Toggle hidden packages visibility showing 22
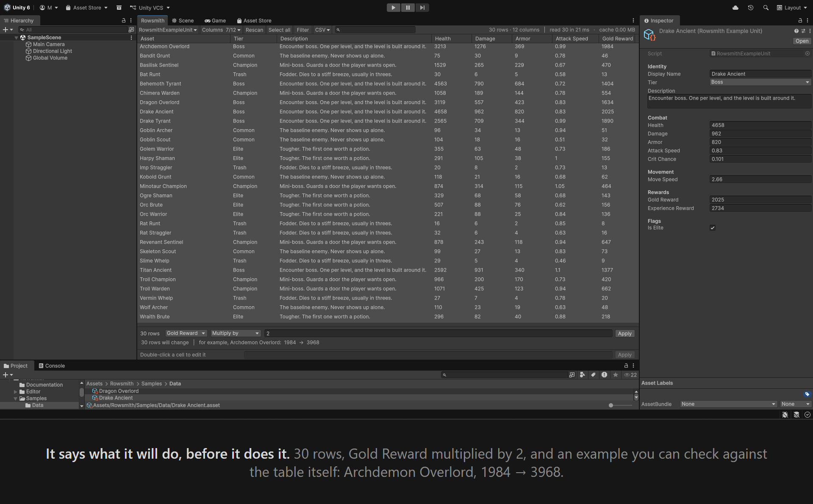Viewport: 813px width, 504px height. 630,375
